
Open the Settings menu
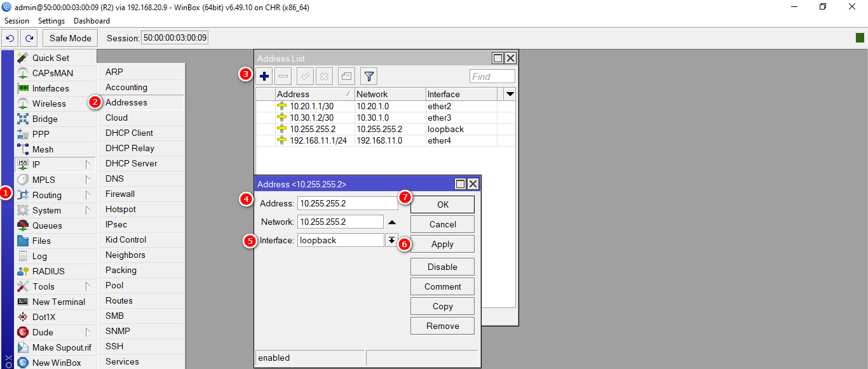click(x=51, y=21)
